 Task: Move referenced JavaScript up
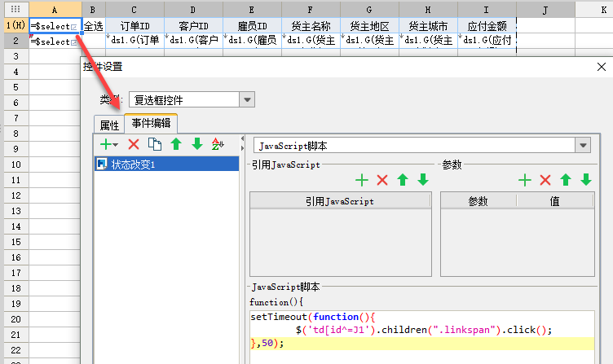point(403,180)
